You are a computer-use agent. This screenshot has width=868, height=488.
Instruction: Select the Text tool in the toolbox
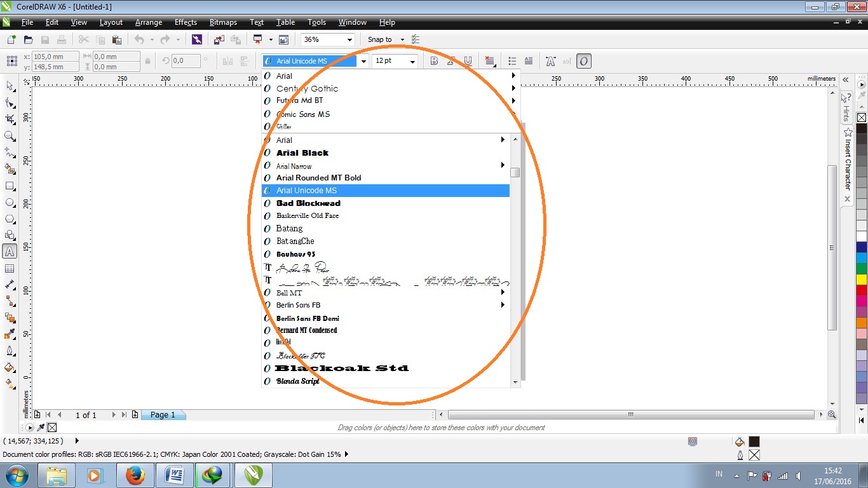click(10, 252)
